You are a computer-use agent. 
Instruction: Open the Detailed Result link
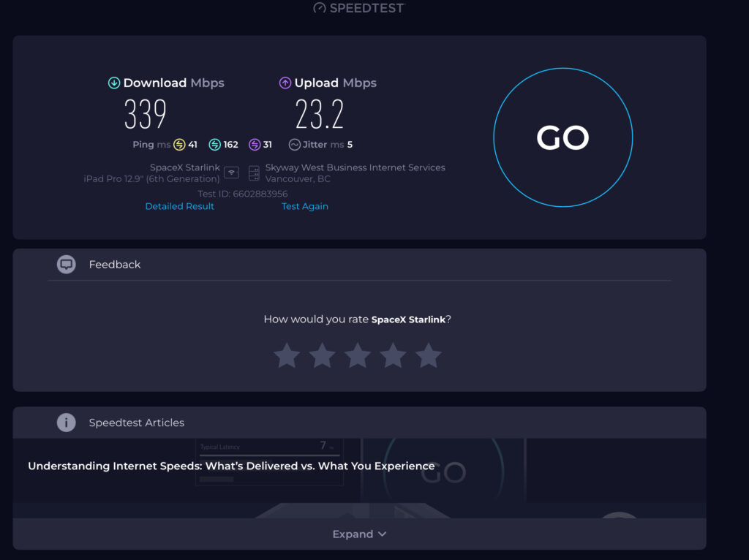point(180,206)
